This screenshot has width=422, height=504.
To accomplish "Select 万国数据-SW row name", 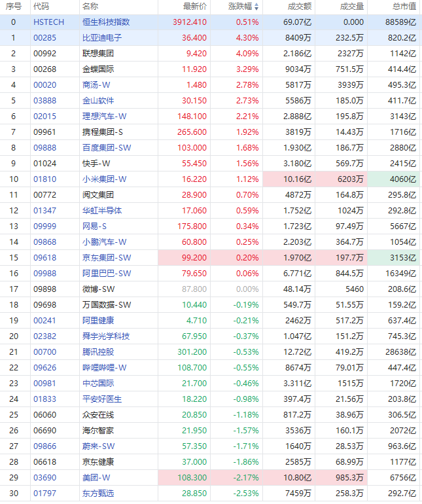I will tap(107, 305).
